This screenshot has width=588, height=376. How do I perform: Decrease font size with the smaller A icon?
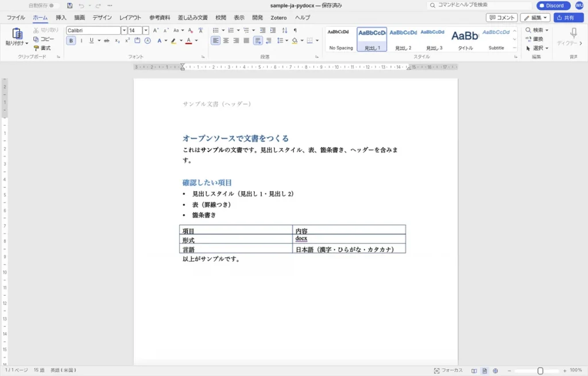166,30
